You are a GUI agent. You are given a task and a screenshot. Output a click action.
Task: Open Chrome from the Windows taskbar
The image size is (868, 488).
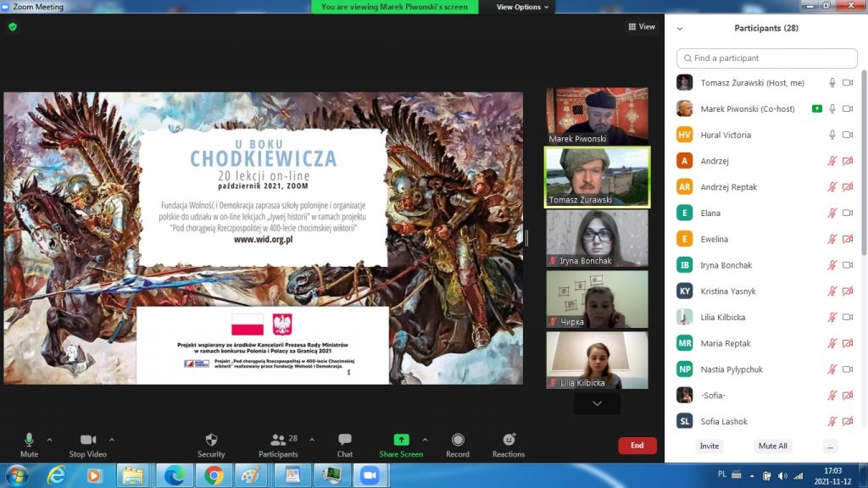point(214,475)
